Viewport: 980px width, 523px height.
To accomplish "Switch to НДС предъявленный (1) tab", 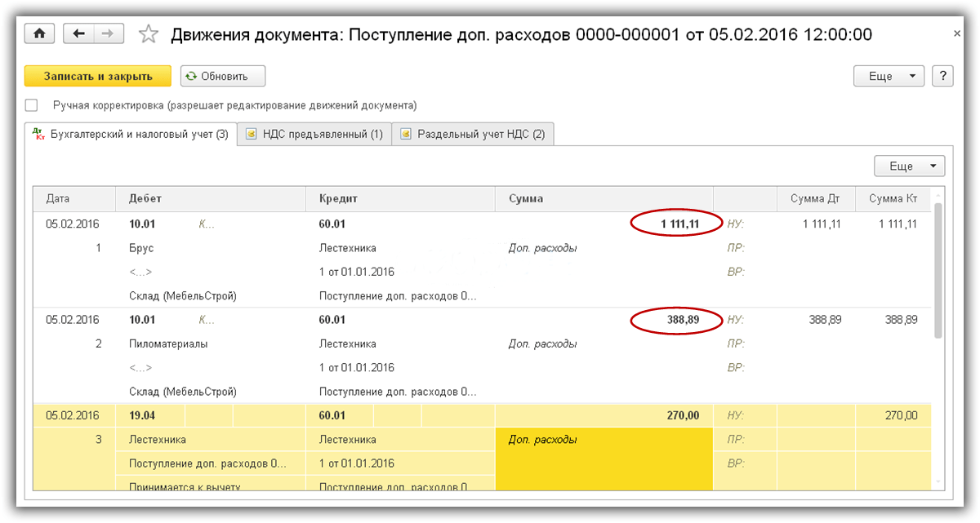I will pyautogui.click(x=314, y=135).
